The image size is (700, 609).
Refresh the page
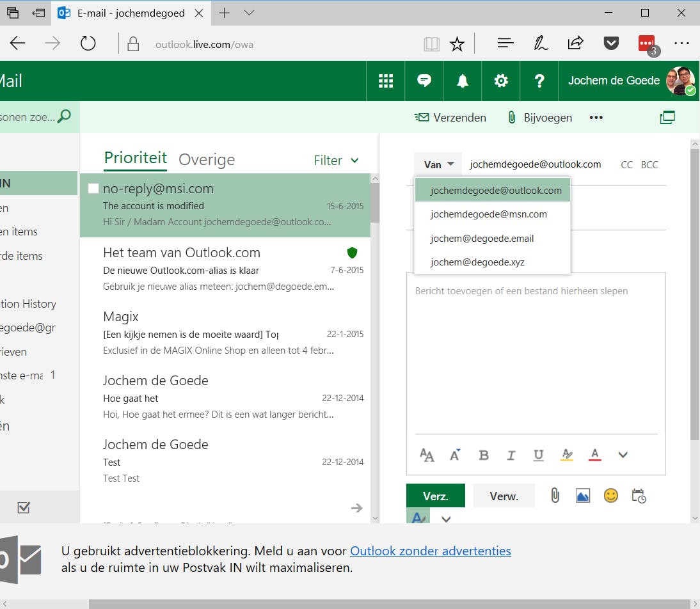pyautogui.click(x=88, y=43)
